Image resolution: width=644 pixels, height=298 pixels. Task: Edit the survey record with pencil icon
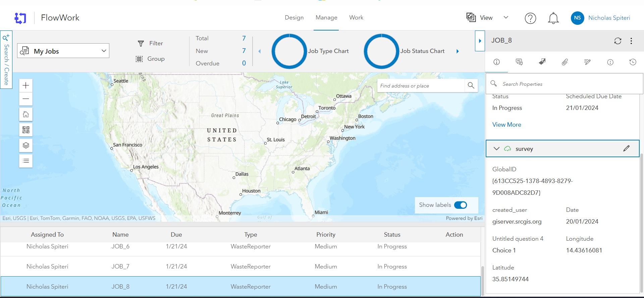point(626,148)
